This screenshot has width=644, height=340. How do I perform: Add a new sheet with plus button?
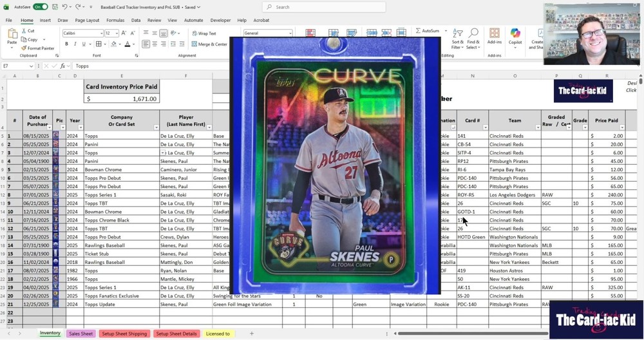[252, 334]
